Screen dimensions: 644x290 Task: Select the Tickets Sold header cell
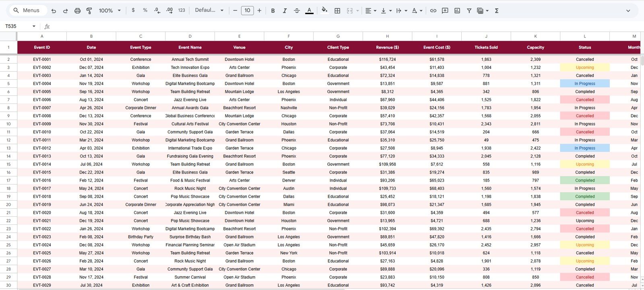pos(486,48)
